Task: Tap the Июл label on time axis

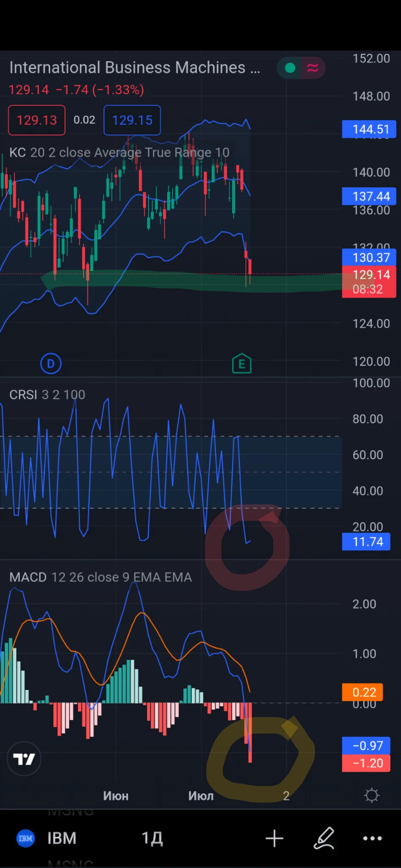Action: click(201, 796)
